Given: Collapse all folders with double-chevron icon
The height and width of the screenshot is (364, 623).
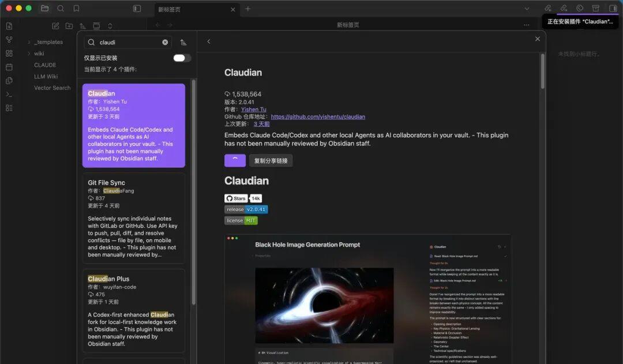Looking at the screenshot, I should (x=110, y=26).
